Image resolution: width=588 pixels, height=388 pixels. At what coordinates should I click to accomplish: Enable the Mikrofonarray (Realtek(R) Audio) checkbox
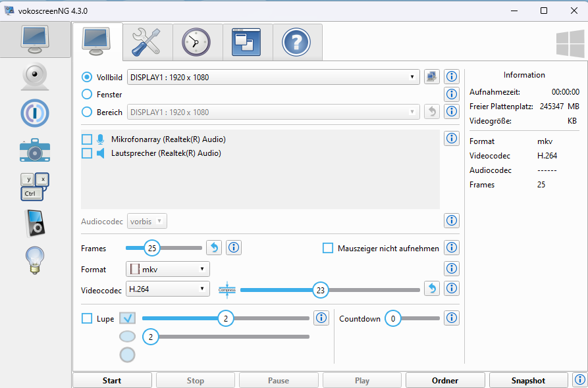87,139
